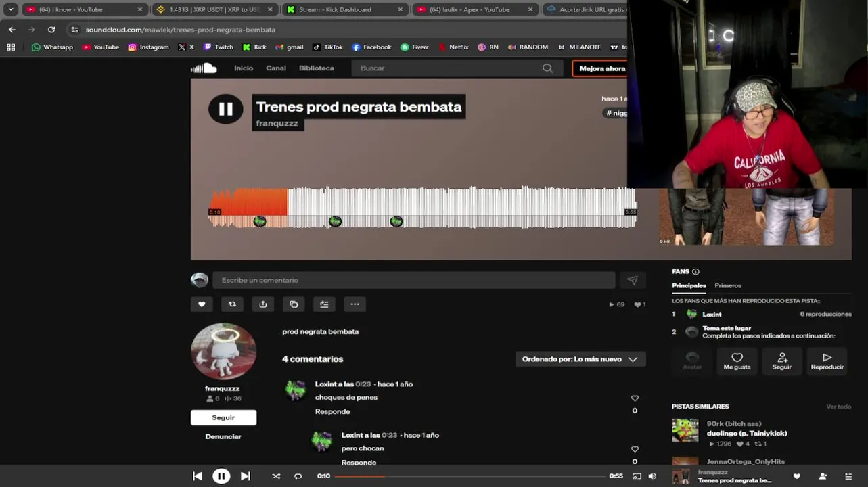The height and width of the screenshot is (487, 868).
Task: Click the browser back arrow
Action: [12, 30]
